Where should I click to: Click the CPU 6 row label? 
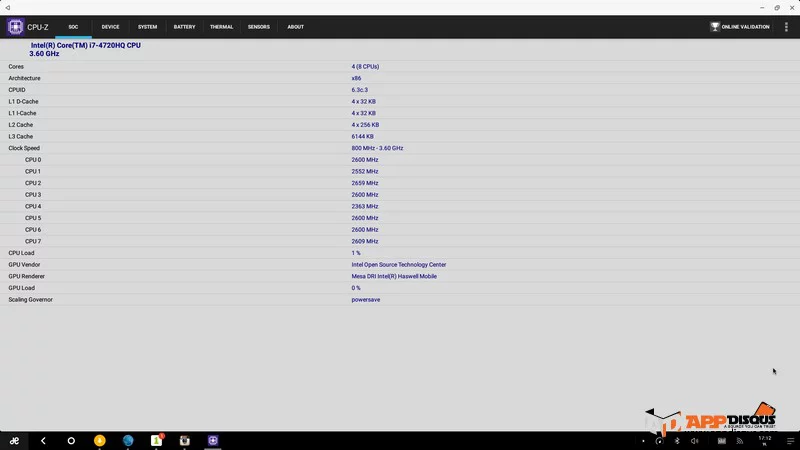point(33,230)
